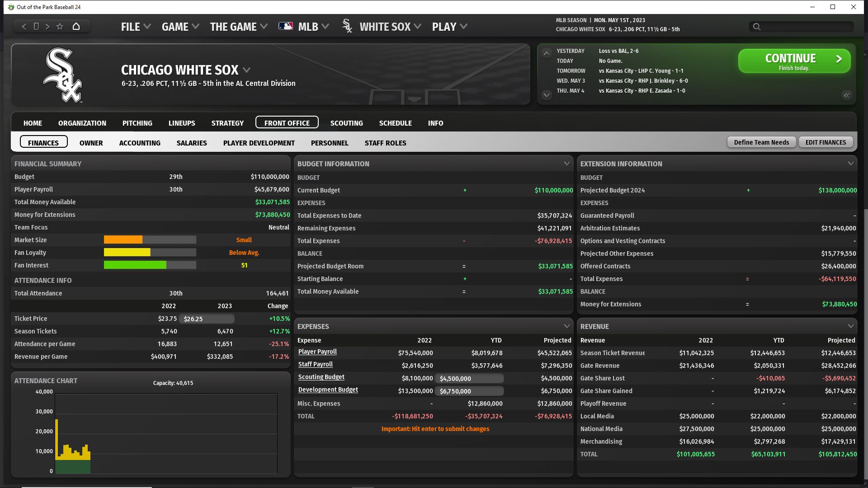This screenshot has height=488, width=868.
Task: Open the Extension Information panel dropdown
Action: pyautogui.click(x=850, y=164)
